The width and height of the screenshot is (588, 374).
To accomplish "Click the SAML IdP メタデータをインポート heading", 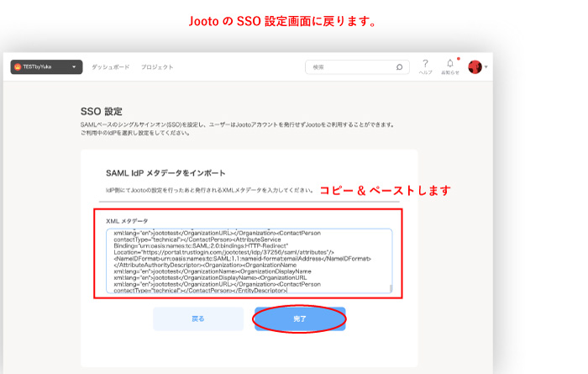I will pos(165,173).
